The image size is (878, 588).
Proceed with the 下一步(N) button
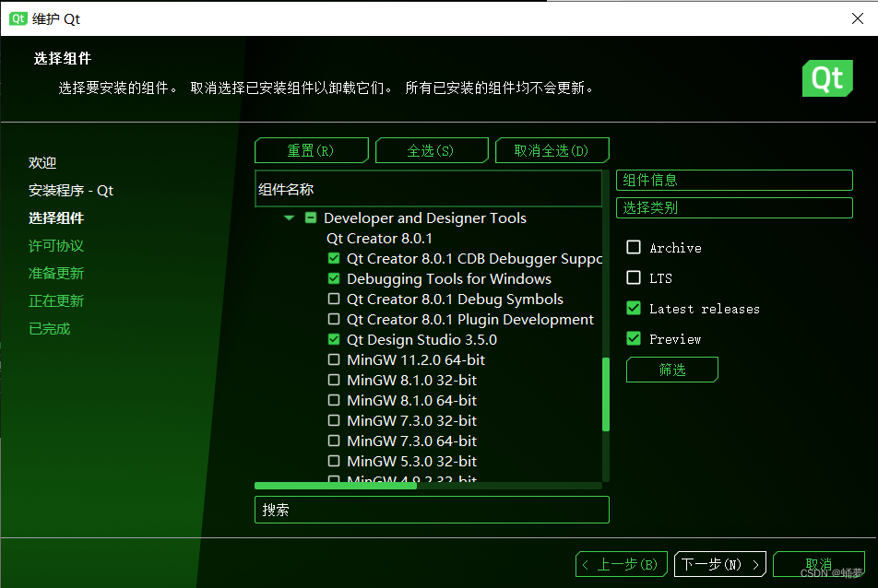pyautogui.click(x=720, y=565)
